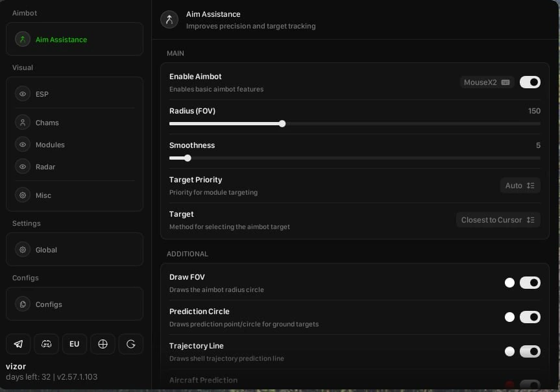
Task: Click the ADDITIONAL section heading
Action: click(x=187, y=254)
